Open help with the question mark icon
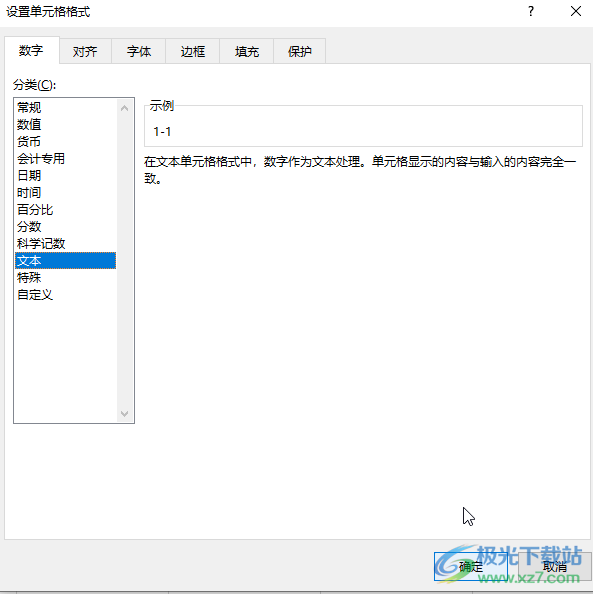 (531, 11)
